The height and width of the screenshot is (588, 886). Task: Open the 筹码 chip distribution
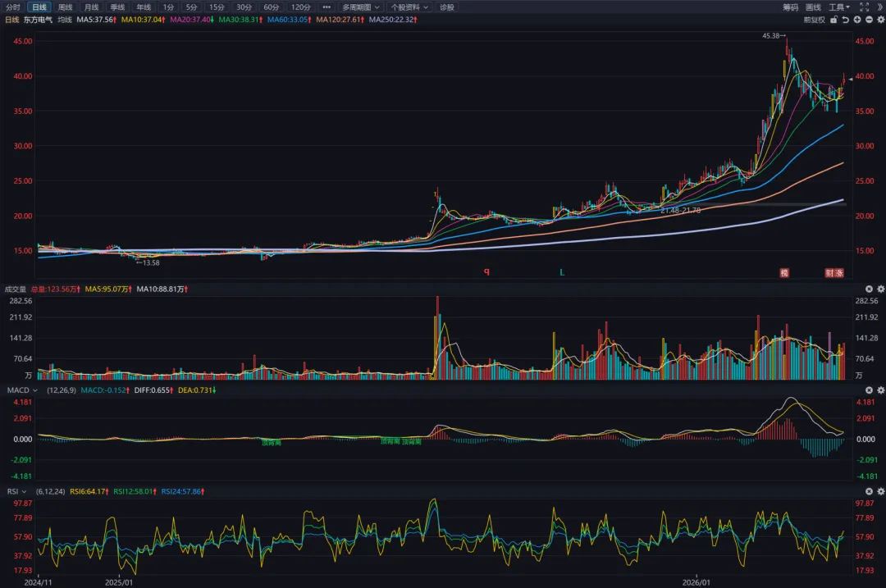pos(791,7)
